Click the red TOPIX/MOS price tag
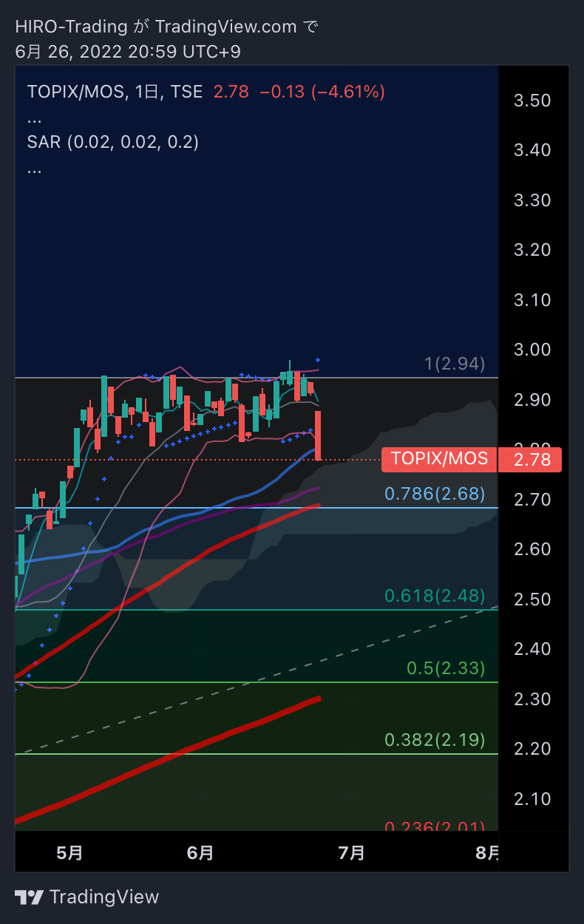 pos(439,459)
